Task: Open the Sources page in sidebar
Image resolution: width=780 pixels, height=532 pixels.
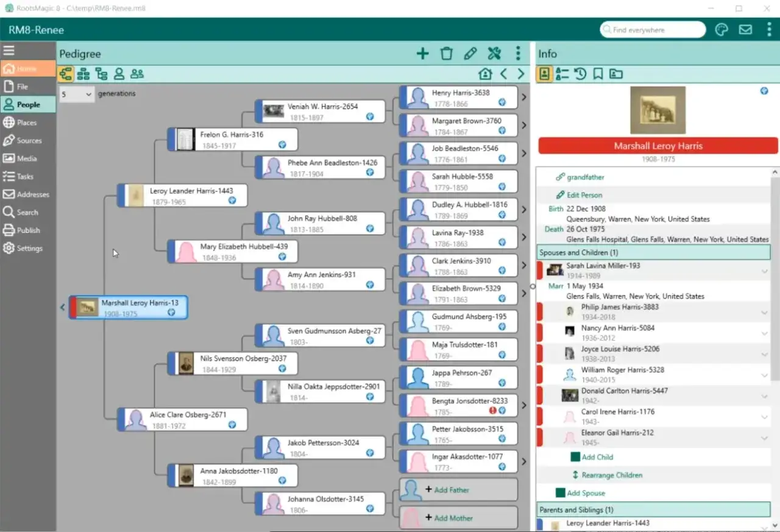Action: 28,140
